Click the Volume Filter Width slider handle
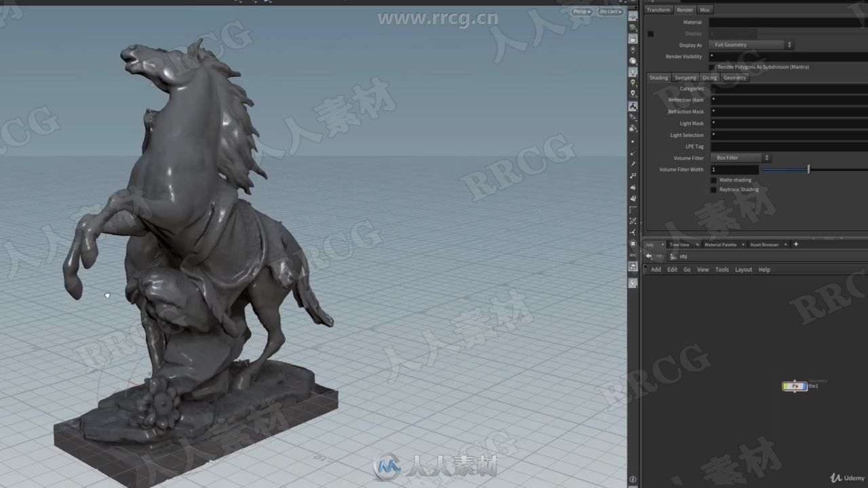Screen dimensions: 868x488 [x=808, y=169]
